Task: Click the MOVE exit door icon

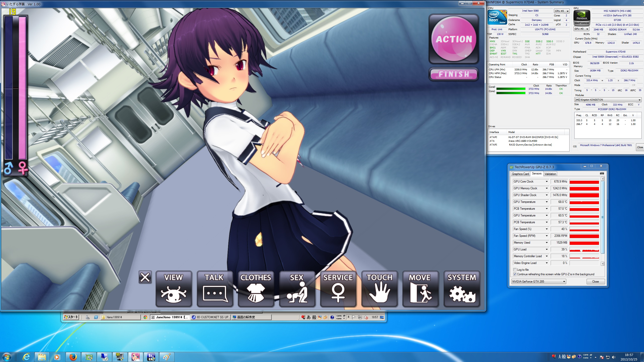Action: click(x=420, y=289)
